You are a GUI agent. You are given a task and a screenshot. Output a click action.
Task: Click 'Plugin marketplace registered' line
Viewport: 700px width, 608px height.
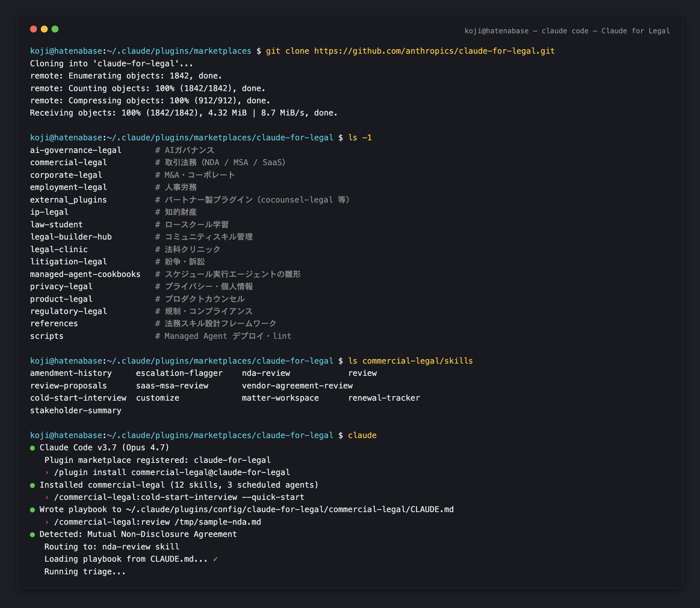tap(157, 460)
